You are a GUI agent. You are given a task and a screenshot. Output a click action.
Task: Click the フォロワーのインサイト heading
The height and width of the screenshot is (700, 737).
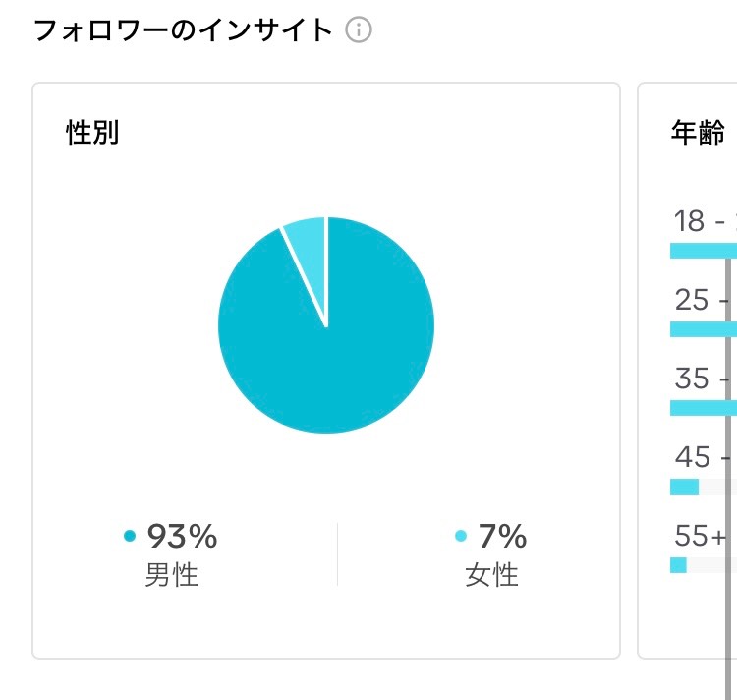click(184, 30)
